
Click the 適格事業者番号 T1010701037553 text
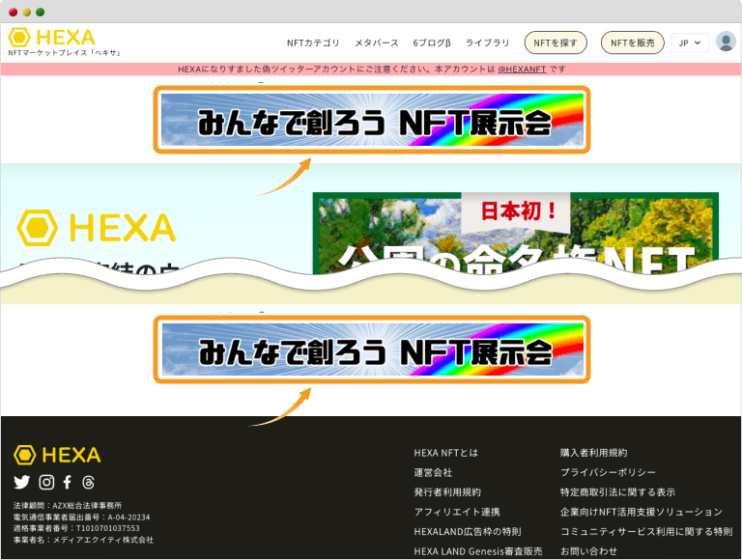(x=76, y=528)
